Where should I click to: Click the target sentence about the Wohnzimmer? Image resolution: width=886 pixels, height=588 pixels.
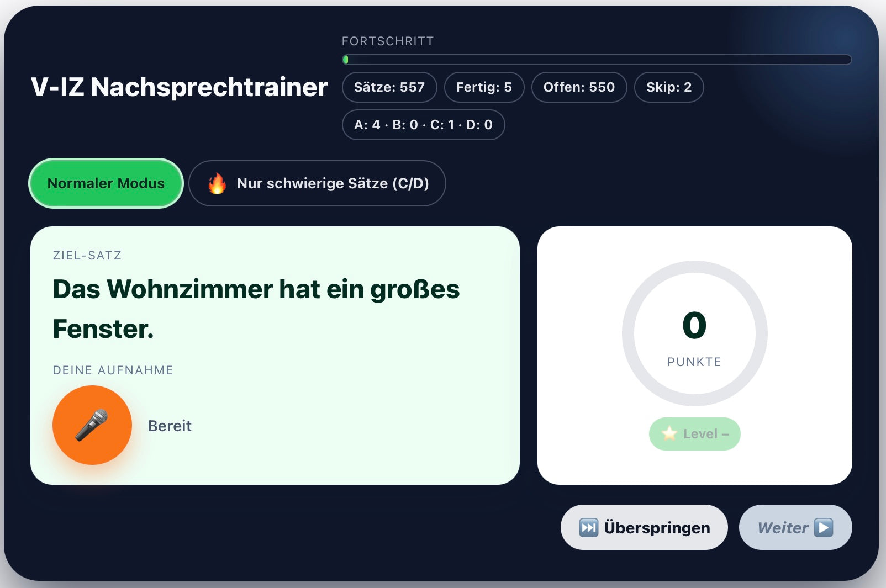click(256, 308)
